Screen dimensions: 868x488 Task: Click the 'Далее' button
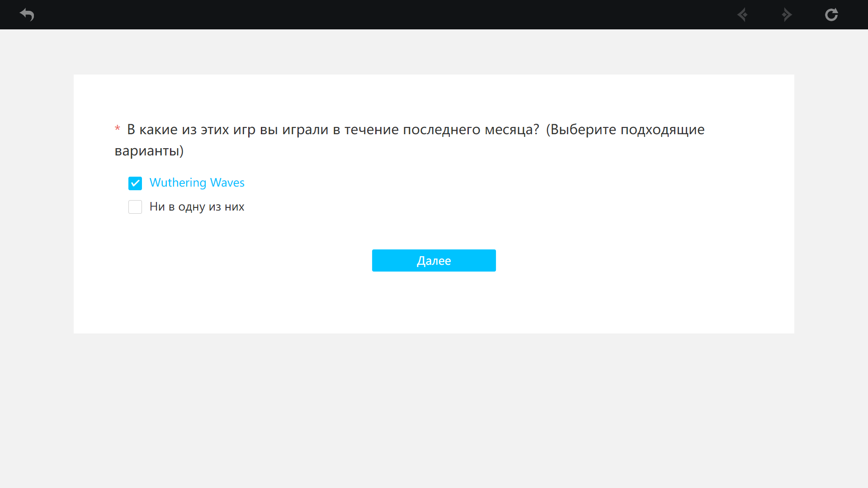point(434,261)
